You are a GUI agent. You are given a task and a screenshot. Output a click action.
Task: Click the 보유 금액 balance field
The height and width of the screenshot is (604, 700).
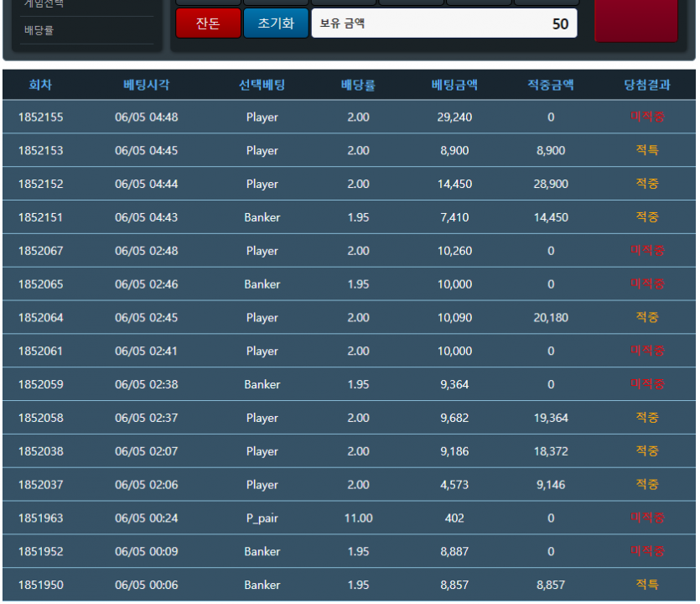(x=444, y=23)
